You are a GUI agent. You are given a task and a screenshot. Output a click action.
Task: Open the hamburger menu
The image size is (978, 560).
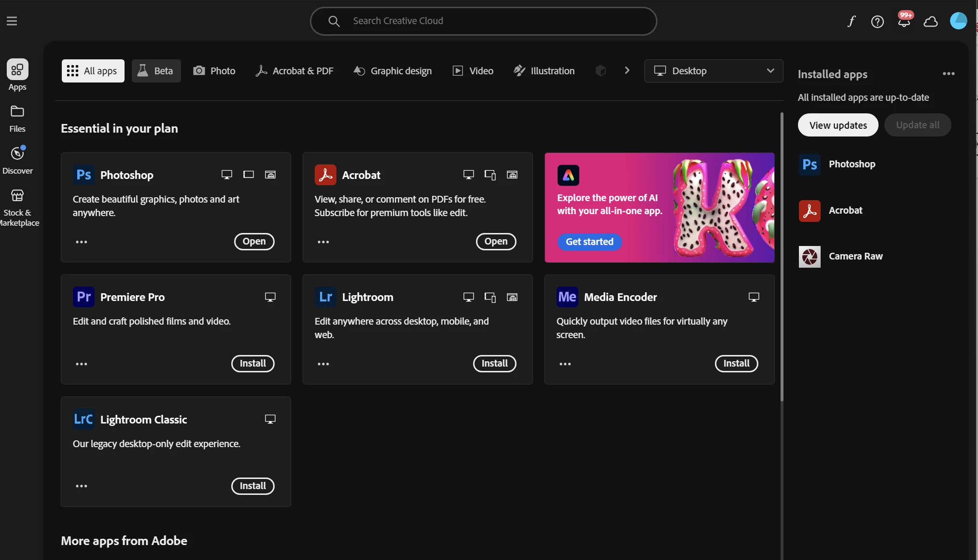point(12,21)
